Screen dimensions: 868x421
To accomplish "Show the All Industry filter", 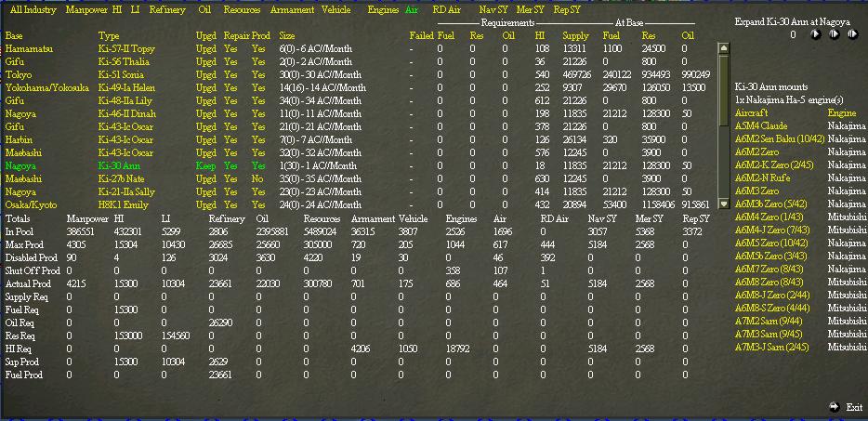I will tap(33, 9).
